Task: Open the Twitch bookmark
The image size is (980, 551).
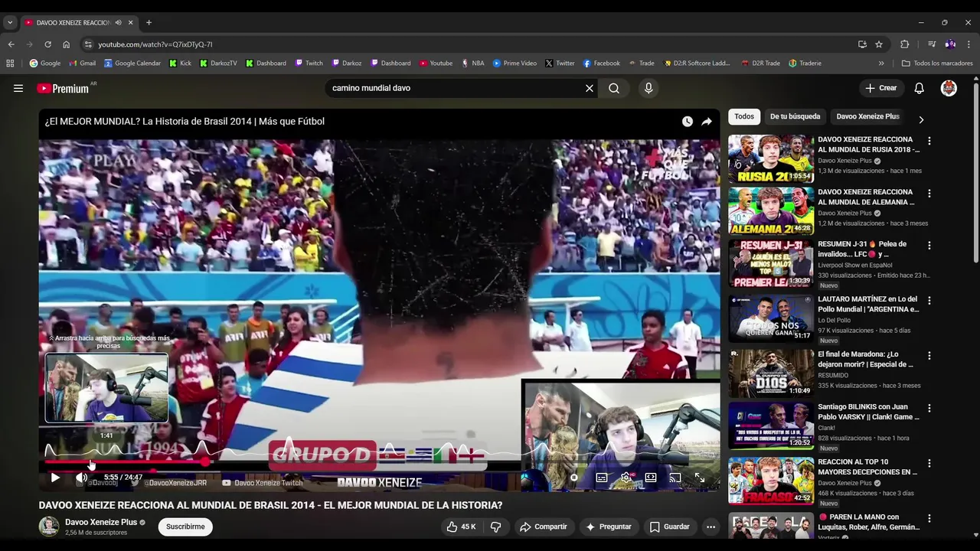Action: [309, 64]
